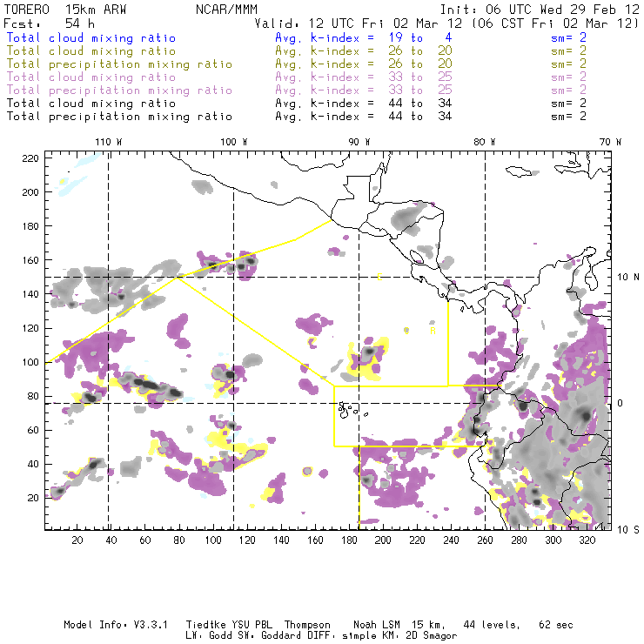Image resolution: width=644 pixels, height=644 pixels.
Task: Select the y-axis grid label "180"
Action: (x=30, y=226)
